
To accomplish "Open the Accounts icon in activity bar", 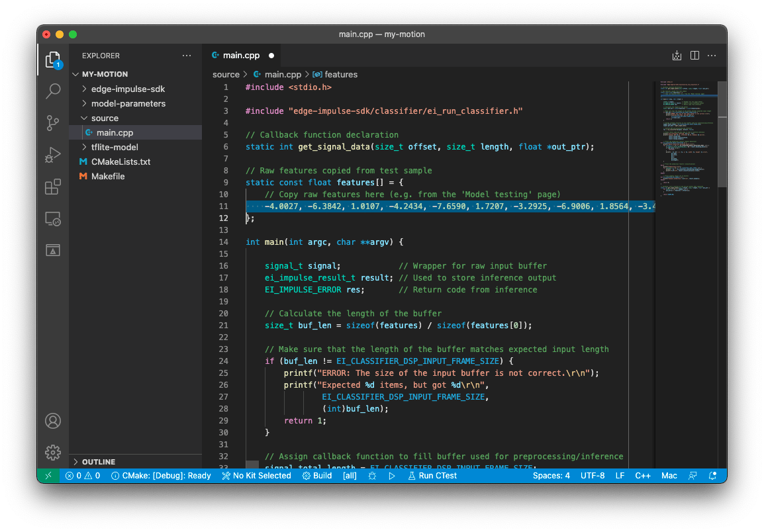I will [x=52, y=421].
